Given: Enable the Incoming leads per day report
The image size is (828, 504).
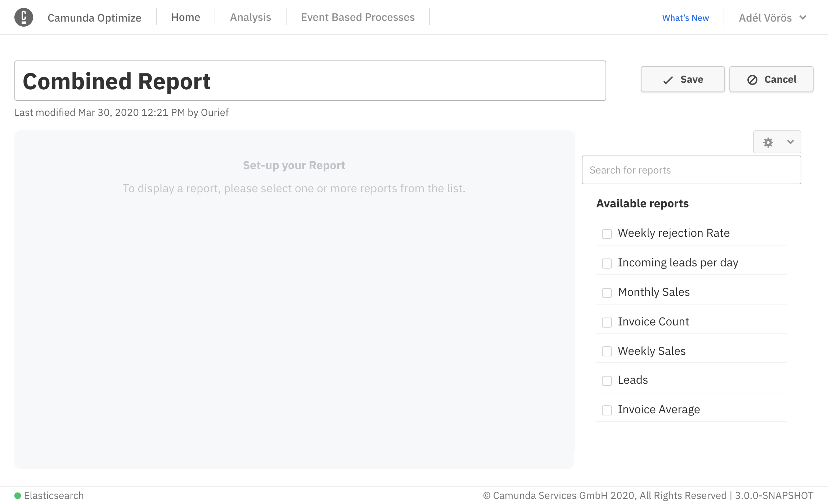Looking at the screenshot, I should [607, 263].
